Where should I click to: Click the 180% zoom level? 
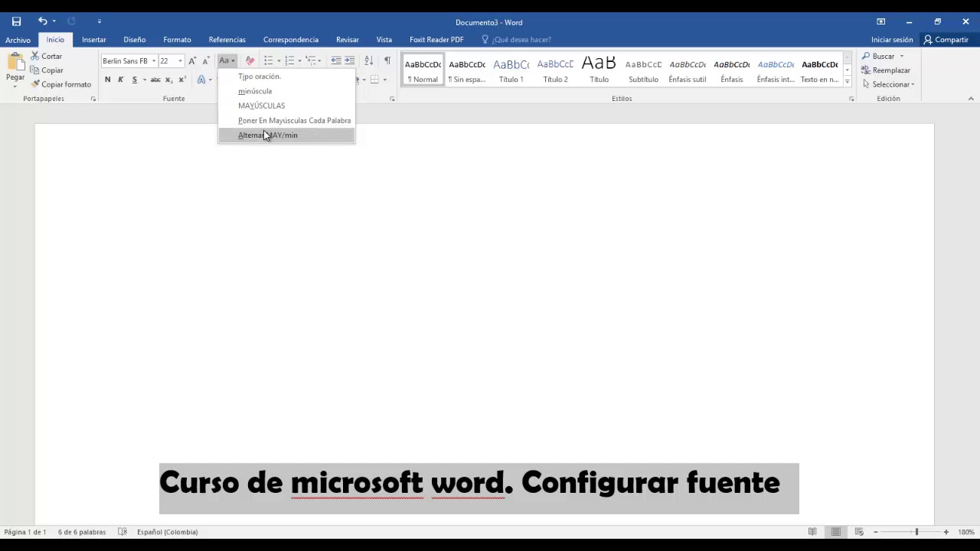965,532
